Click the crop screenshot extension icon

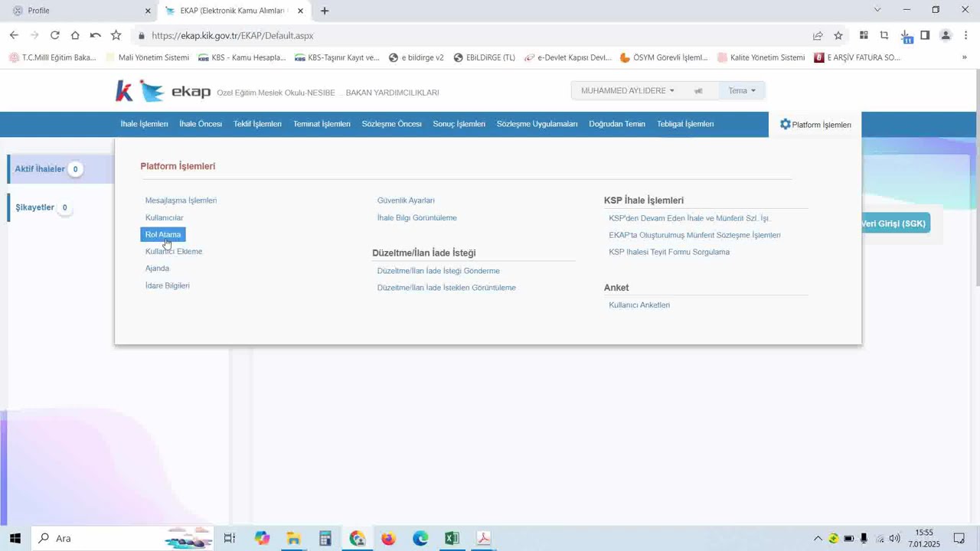[884, 35]
